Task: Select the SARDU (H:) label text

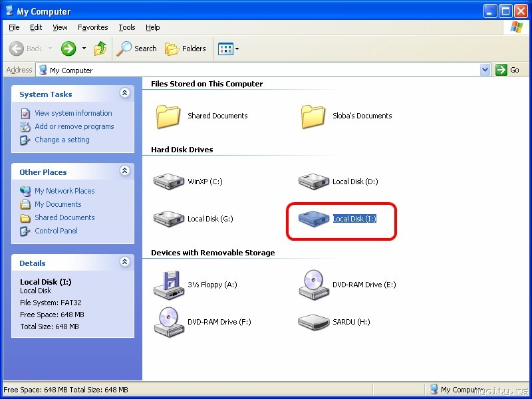Action: pos(351,322)
